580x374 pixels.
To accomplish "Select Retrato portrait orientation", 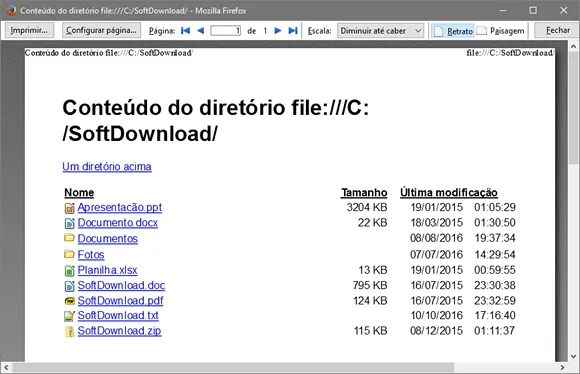I will 453,31.
